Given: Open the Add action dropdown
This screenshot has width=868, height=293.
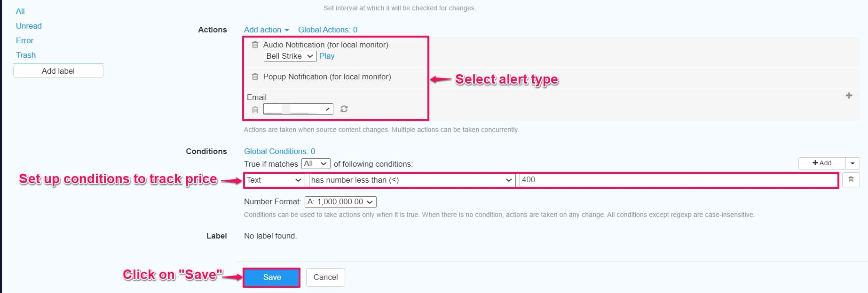Looking at the screenshot, I should click(266, 30).
